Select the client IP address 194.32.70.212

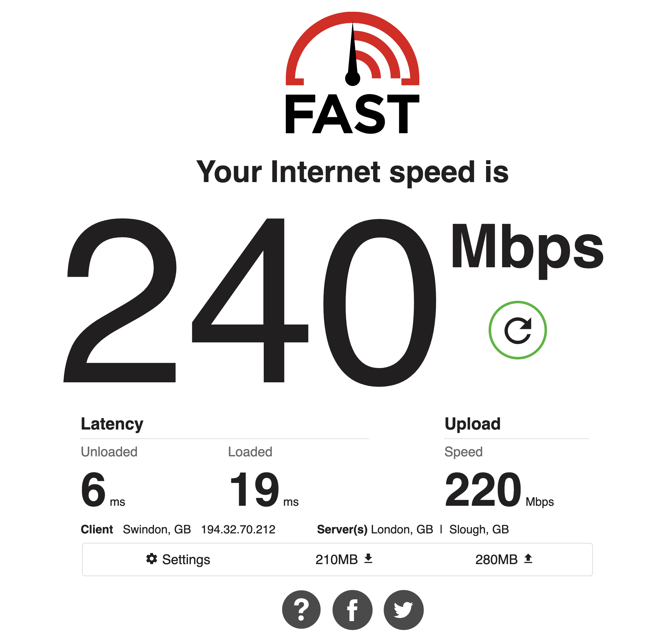[238, 529]
